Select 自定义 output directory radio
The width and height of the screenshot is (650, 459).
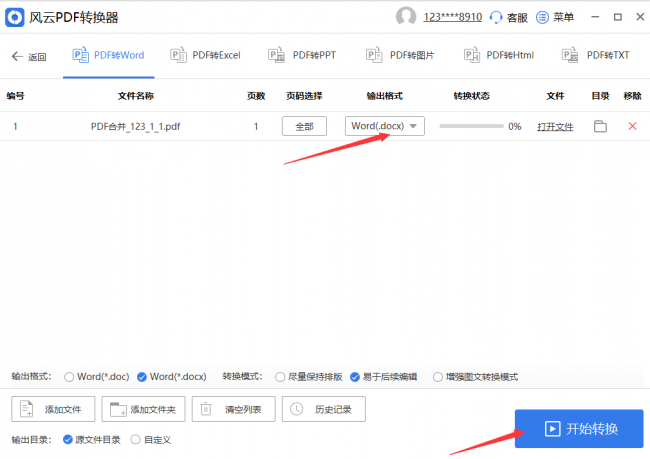(135, 440)
